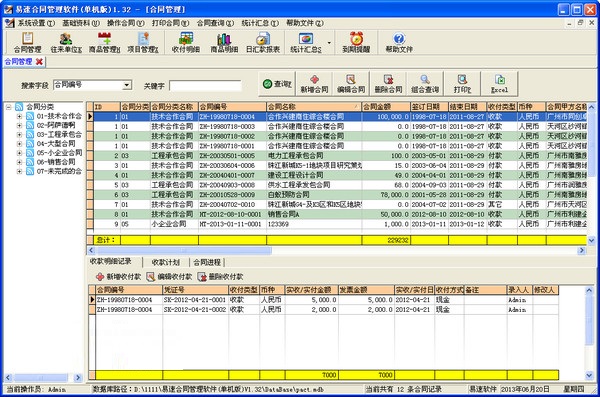
Task: Open 往来单位 toolbar icon
Action: pos(66,42)
